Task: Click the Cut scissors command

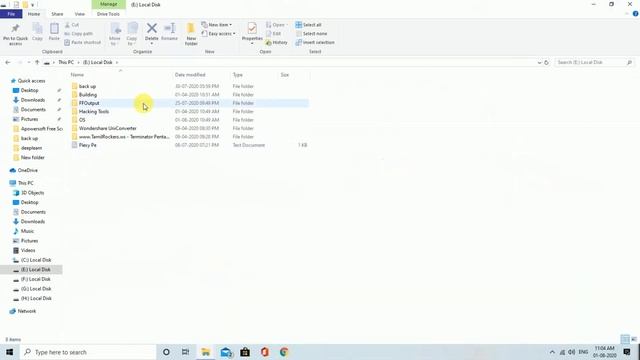Action: 72,25
